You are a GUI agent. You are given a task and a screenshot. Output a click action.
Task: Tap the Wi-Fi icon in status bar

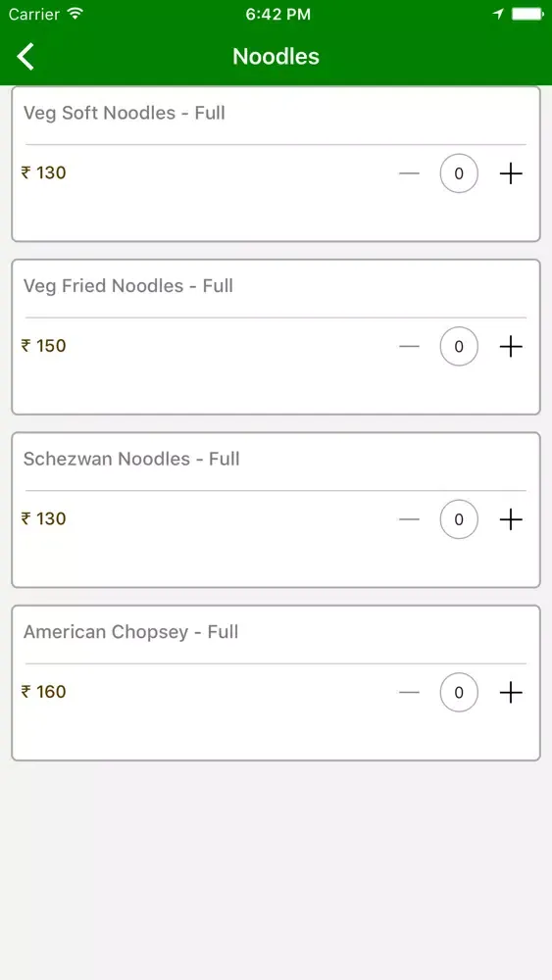pyautogui.click(x=75, y=14)
